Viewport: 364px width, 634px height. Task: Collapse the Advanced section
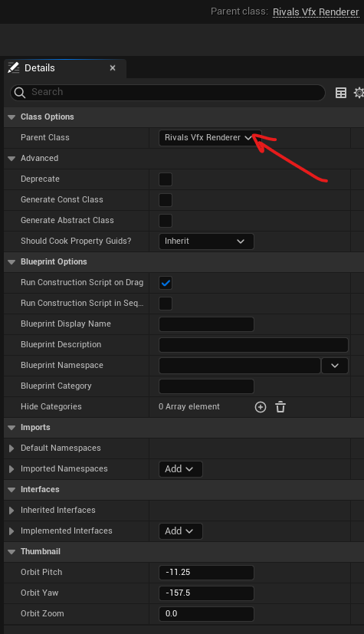pos(11,159)
